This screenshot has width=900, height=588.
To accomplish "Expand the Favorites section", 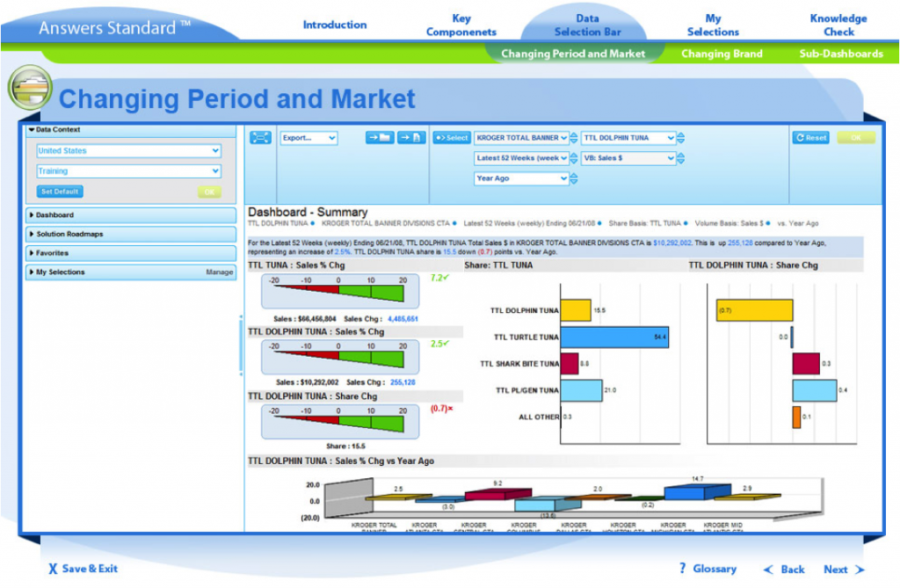I will click(x=131, y=253).
